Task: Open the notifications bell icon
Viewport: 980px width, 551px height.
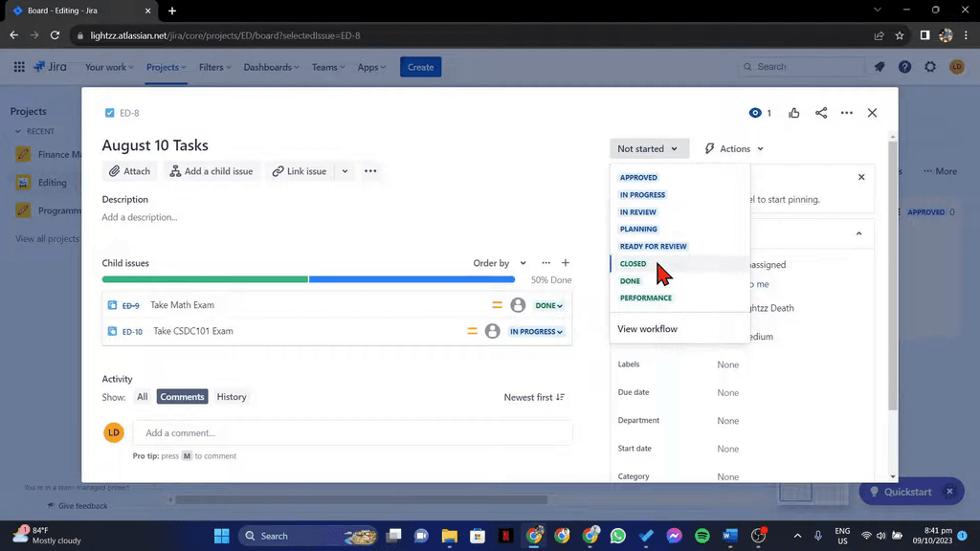Action: [880, 67]
